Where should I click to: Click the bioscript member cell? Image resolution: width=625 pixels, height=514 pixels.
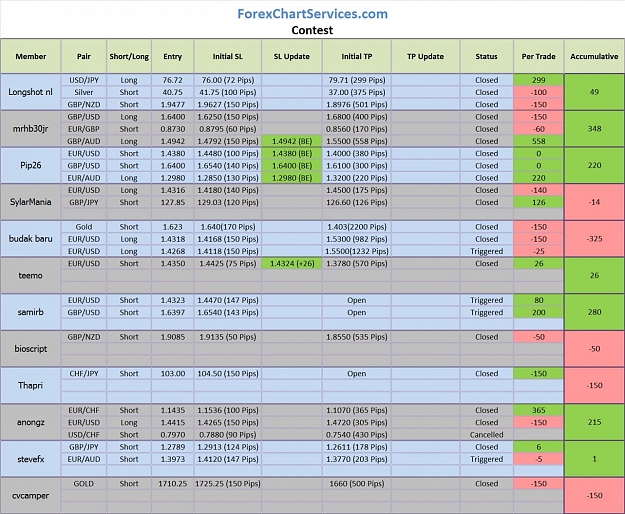[31, 349]
